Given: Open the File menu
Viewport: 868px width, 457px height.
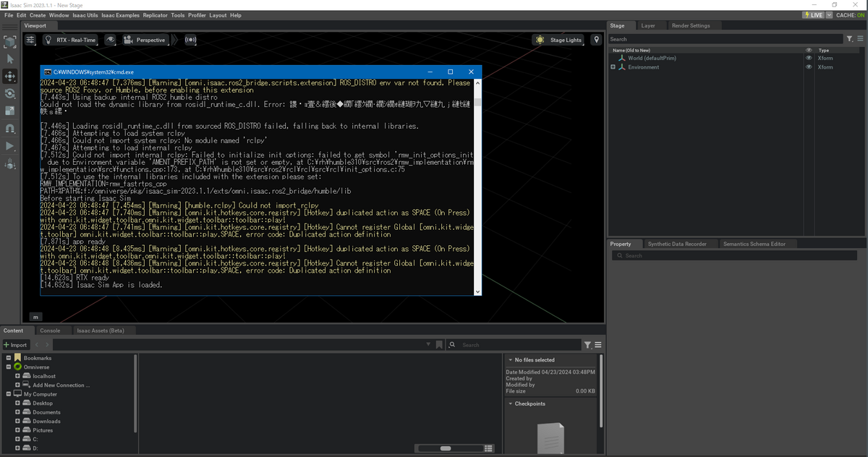Looking at the screenshot, I should 9,15.
